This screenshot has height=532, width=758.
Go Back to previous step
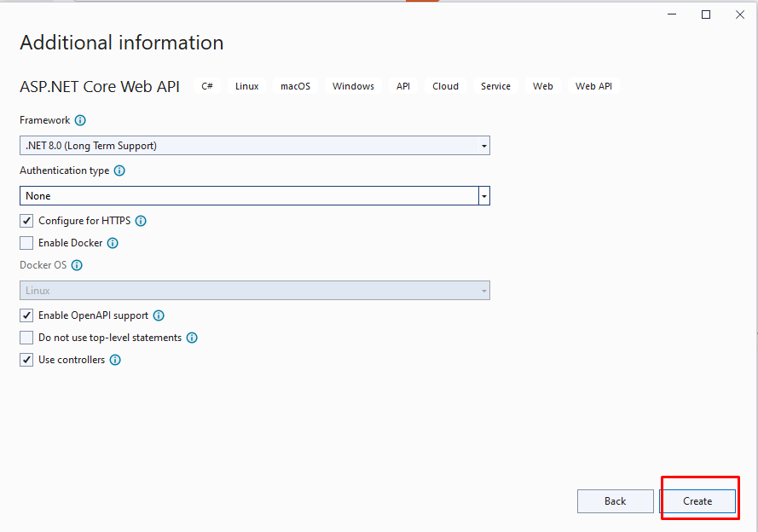615,501
